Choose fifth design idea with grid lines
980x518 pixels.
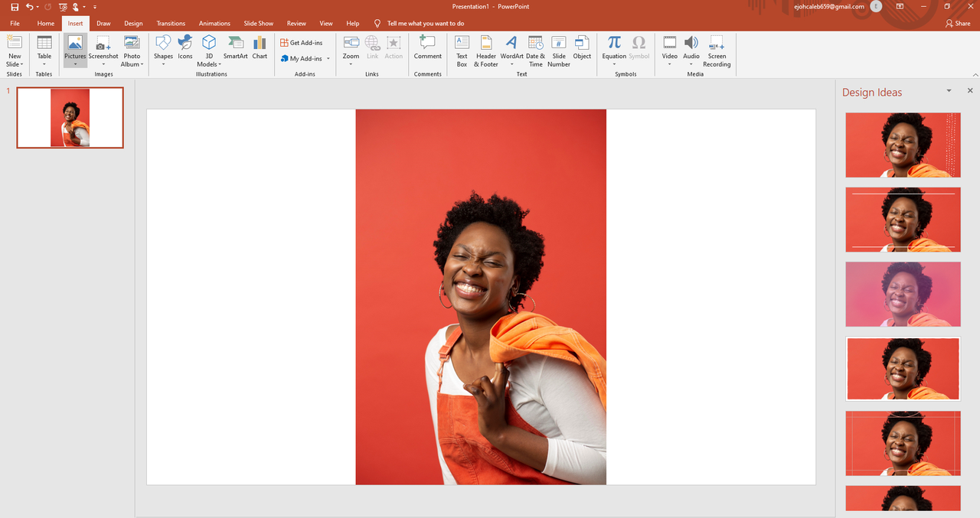click(x=903, y=444)
